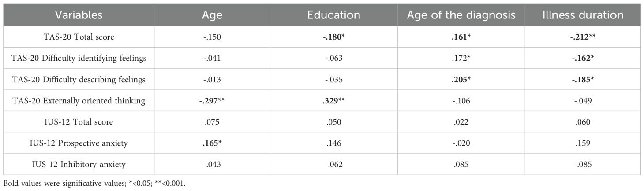The height and width of the screenshot is (191, 644).
Task: Select the Illness duration column header
Action: 583,15
